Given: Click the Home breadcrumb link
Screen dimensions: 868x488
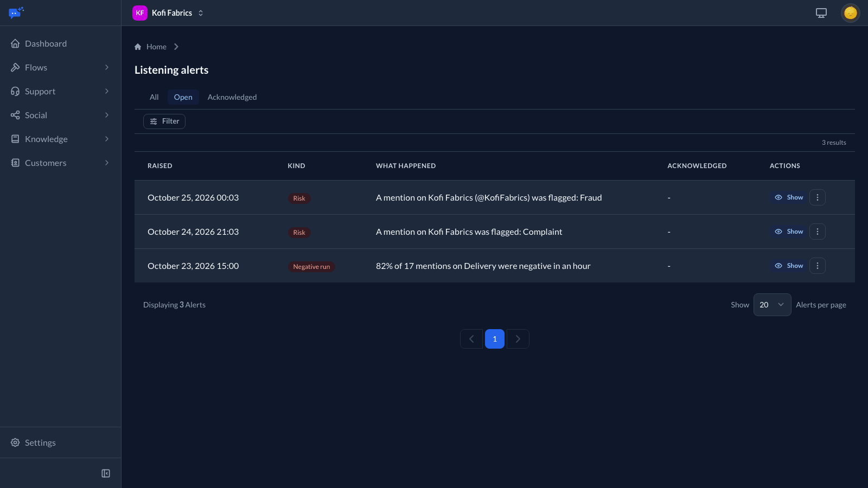Looking at the screenshot, I should tap(150, 47).
